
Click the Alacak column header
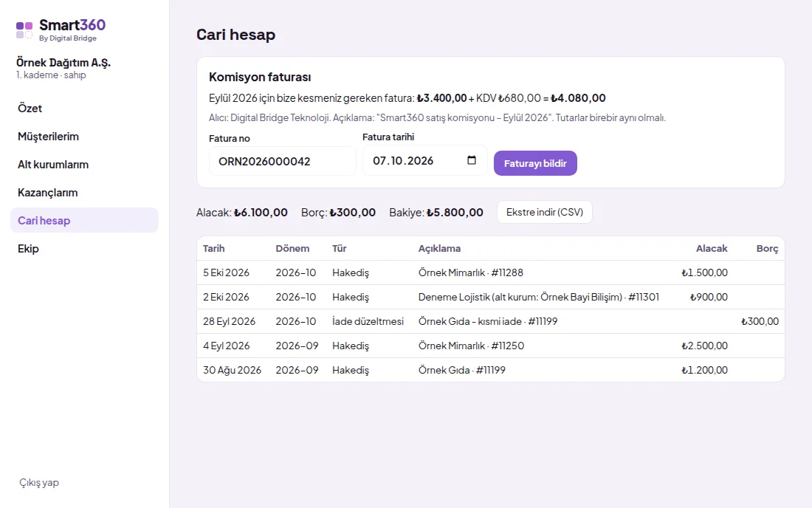click(712, 248)
